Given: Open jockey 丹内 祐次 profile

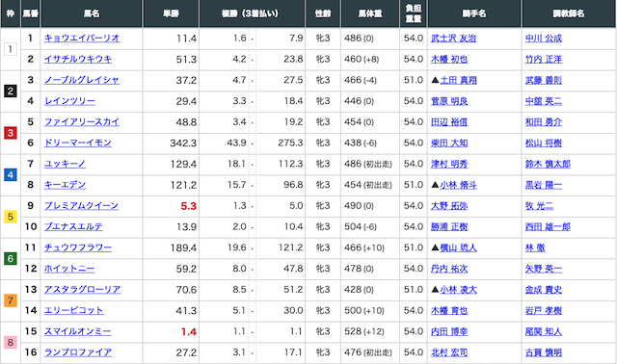Looking at the screenshot, I should point(449,269).
